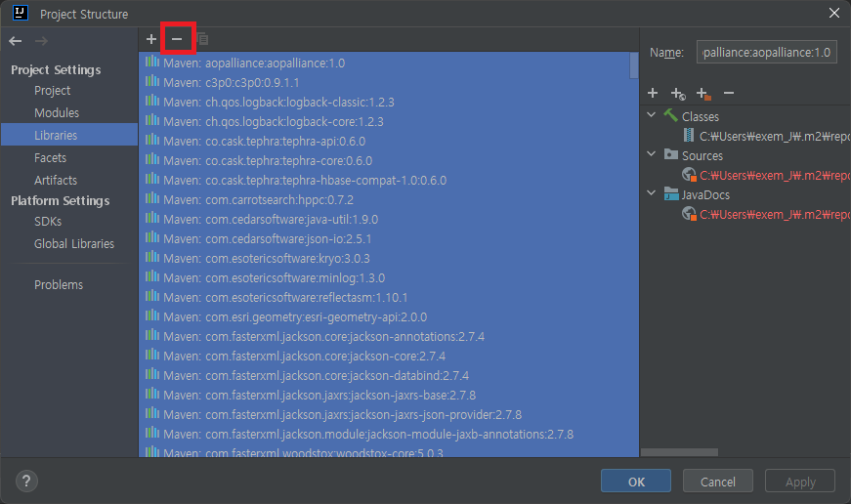851x504 pixels.
Task: Open the Problems section
Action: point(59,285)
